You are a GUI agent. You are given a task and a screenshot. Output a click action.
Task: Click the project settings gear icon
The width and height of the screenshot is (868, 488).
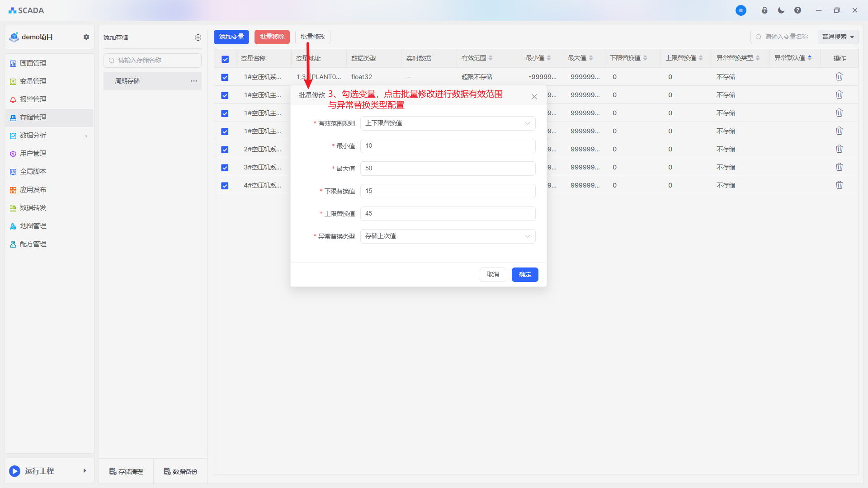(x=86, y=37)
